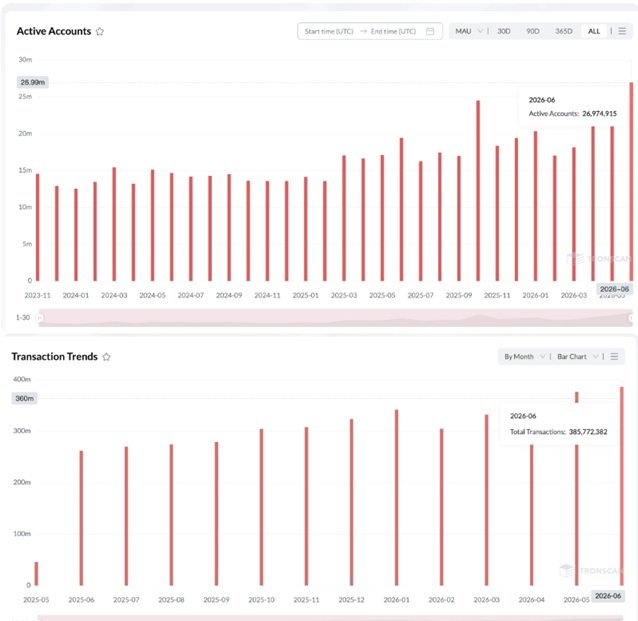Click the 26,974,915 tooltip value
The image size is (638, 621).
tap(599, 114)
